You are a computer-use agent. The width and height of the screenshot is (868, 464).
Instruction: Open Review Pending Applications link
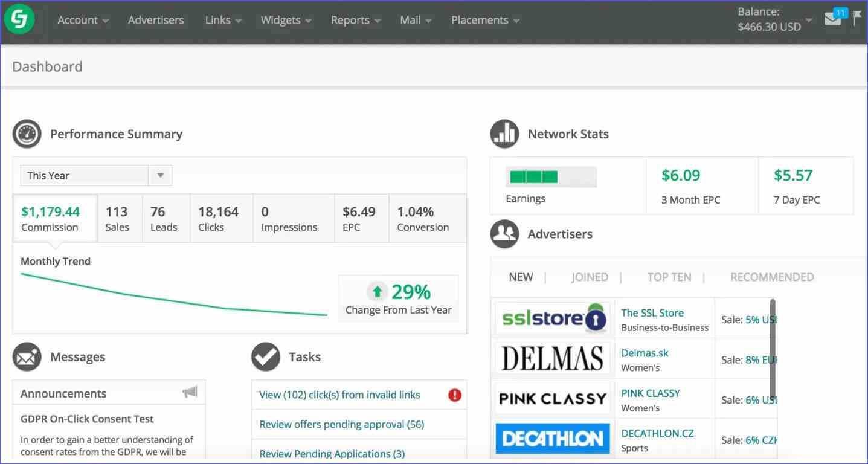332,453
